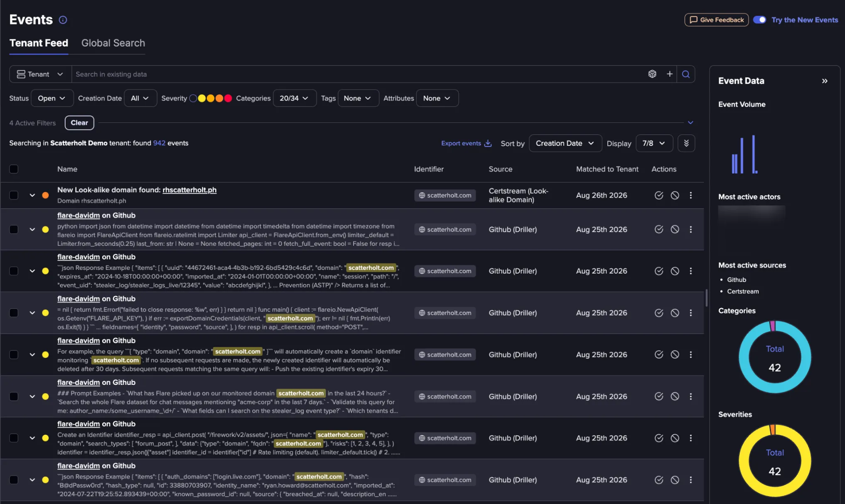Collapse Event Data panel with double arrow
This screenshot has width=845, height=504.
(x=825, y=81)
